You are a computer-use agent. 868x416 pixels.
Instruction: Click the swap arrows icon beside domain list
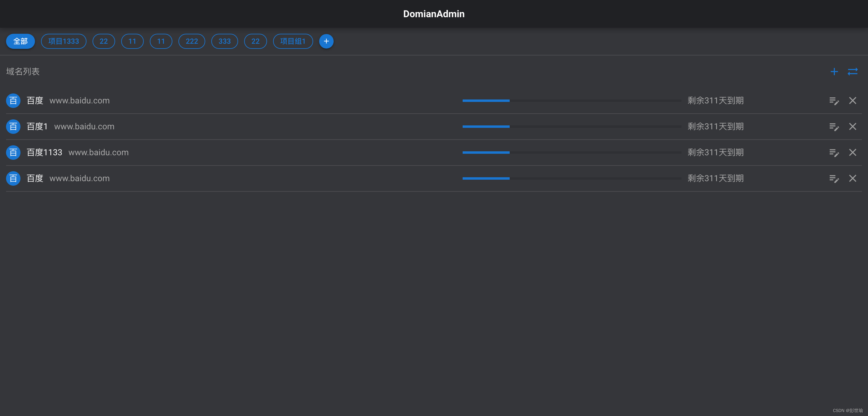852,71
